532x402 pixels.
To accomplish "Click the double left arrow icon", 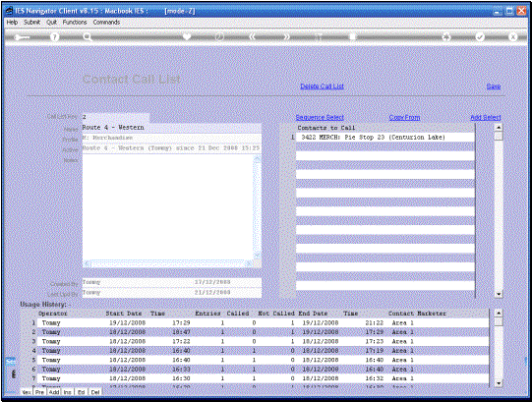I will tap(252, 37).
